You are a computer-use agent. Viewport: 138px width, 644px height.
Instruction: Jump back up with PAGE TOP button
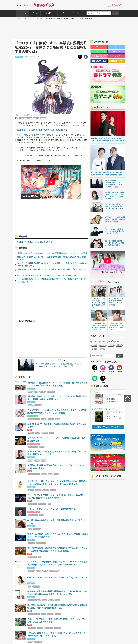click(x=127, y=398)
